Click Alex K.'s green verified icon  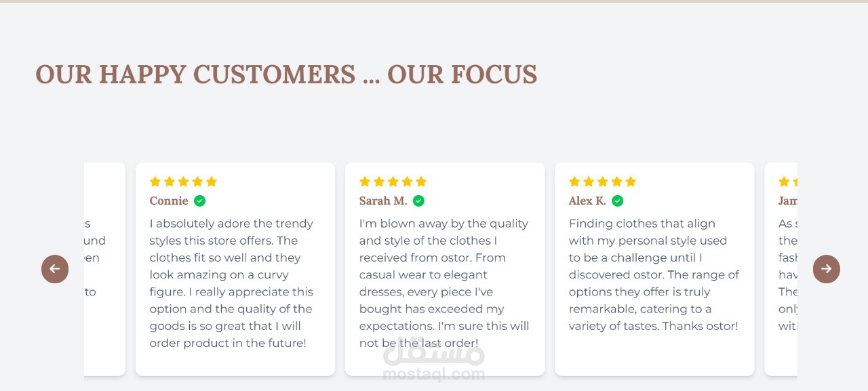[617, 201]
